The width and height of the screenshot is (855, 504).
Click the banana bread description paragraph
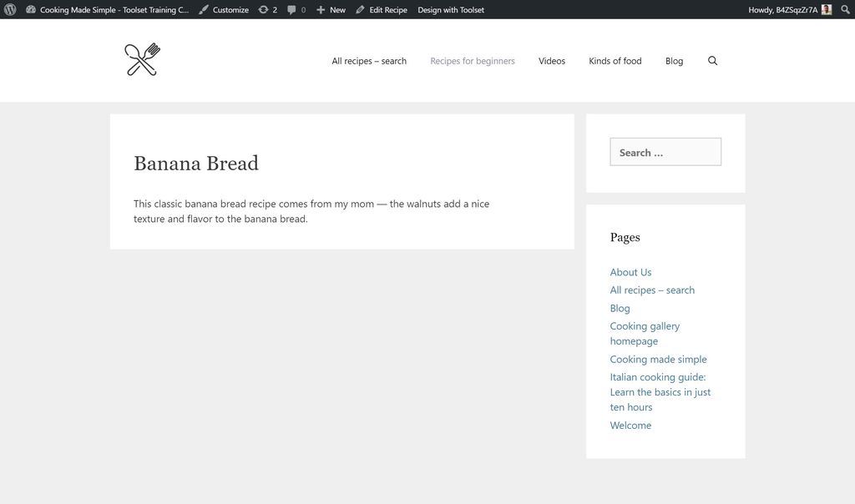(311, 211)
